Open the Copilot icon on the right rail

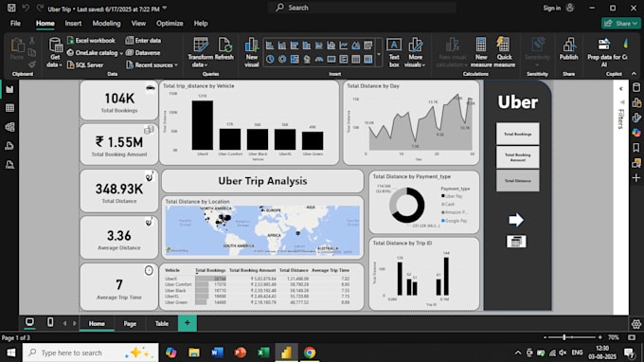(636, 133)
